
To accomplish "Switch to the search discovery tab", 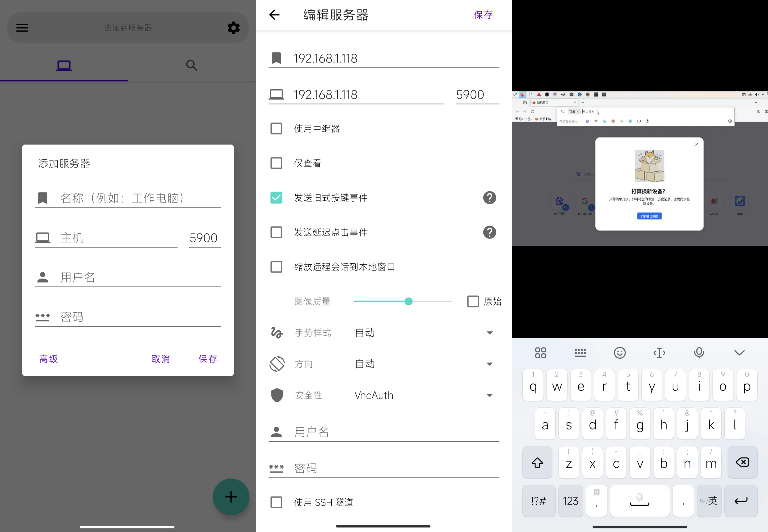I will pyautogui.click(x=192, y=65).
